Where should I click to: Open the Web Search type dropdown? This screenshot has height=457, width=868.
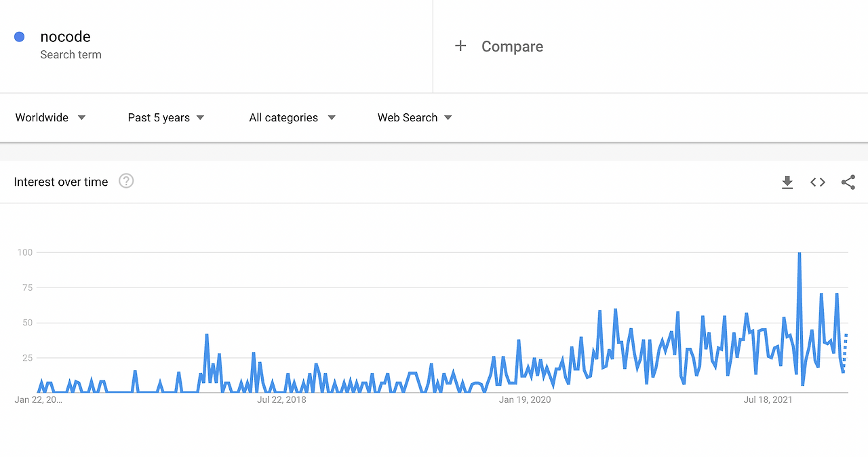[415, 117]
